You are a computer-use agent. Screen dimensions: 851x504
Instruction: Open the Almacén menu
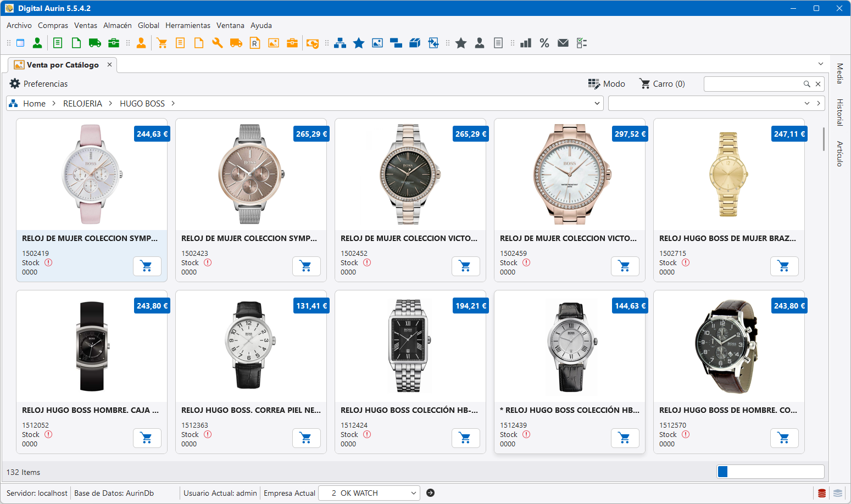tap(118, 25)
